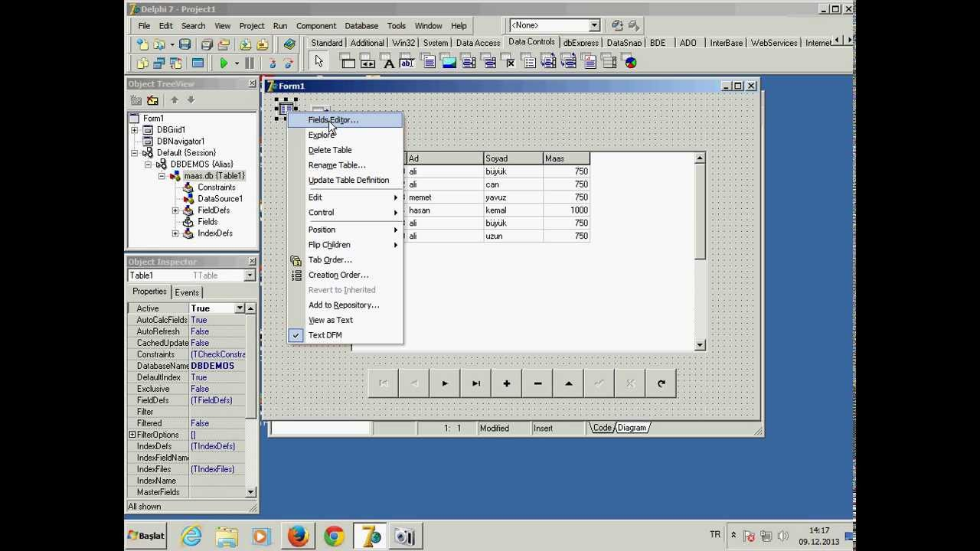Select the DBEdit component in palette
The width and height of the screenshot is (980, 551).
point(407,62)
